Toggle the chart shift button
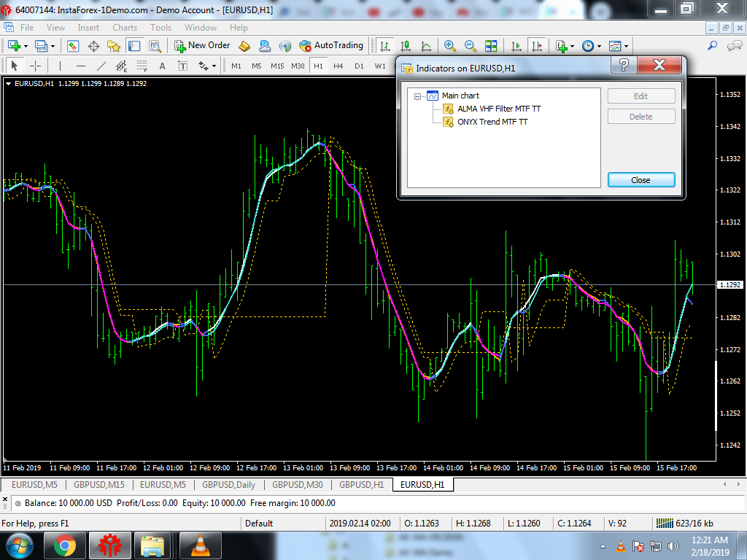The height and width of the screenshot is (560, 747). (x=538, y=46)
